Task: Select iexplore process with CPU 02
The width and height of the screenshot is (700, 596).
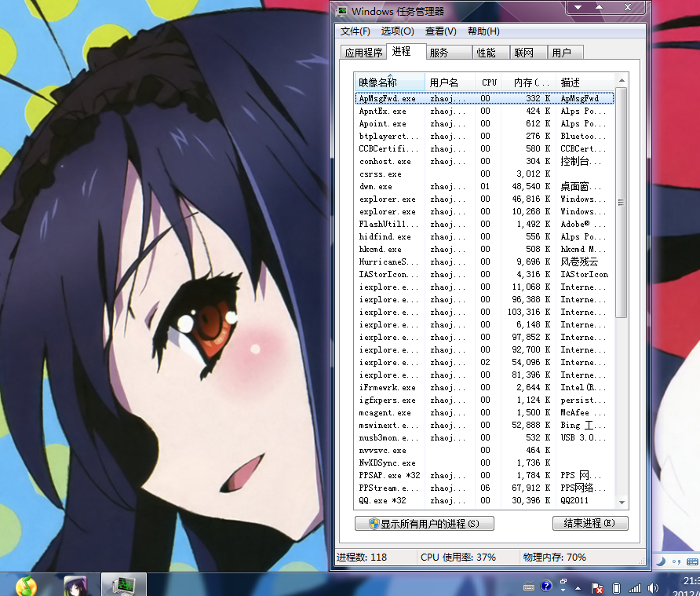Action: click(484, 362)
